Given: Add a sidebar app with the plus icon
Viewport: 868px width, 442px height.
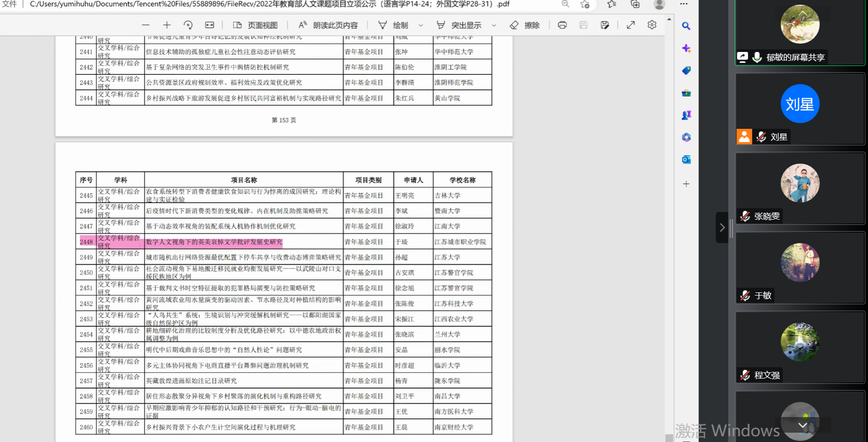Looking at the screenshot, I should [686, 184].
